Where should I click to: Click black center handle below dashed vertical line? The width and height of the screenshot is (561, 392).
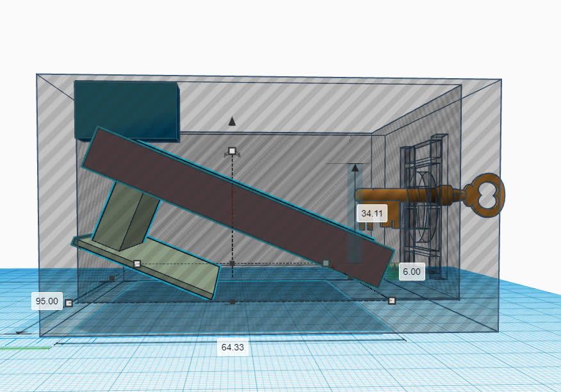pyautogui.click(x=232, y=264)
